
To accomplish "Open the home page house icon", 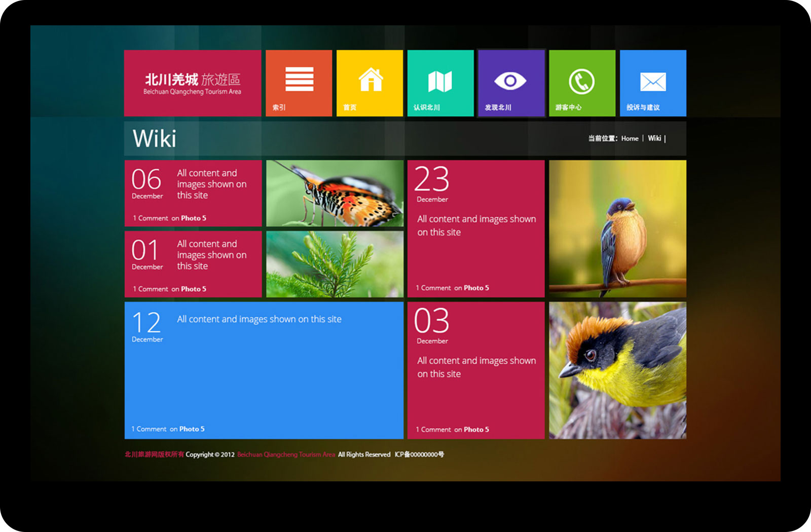I will pyautogui.click(x=370, y=80).
